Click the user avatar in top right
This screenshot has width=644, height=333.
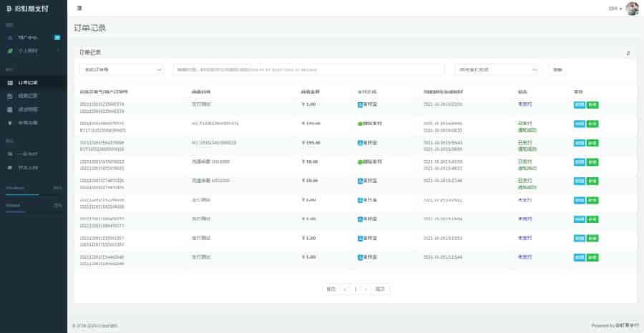pos(632,9)
